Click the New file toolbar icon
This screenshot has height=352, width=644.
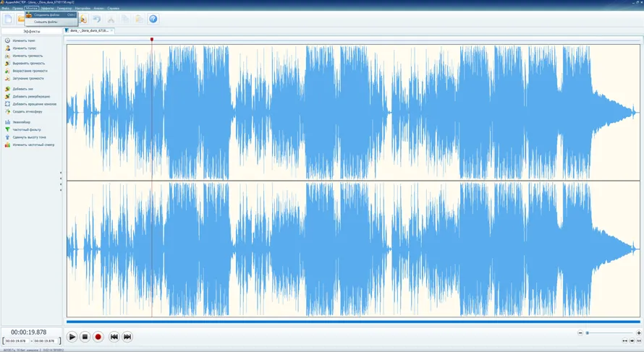tap(8, 19)
